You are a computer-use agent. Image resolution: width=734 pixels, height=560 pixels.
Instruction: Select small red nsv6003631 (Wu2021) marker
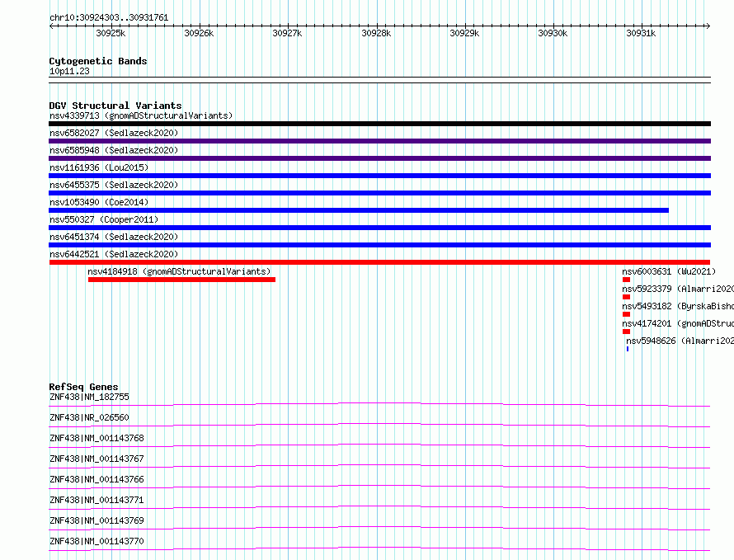pyautogui.click(x=626, y=280)
